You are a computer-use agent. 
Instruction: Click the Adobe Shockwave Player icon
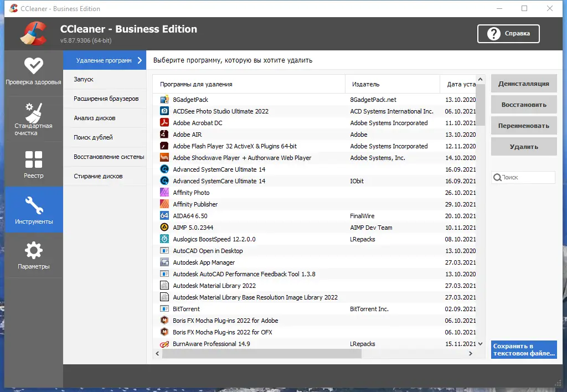click(x=164, y=158)
